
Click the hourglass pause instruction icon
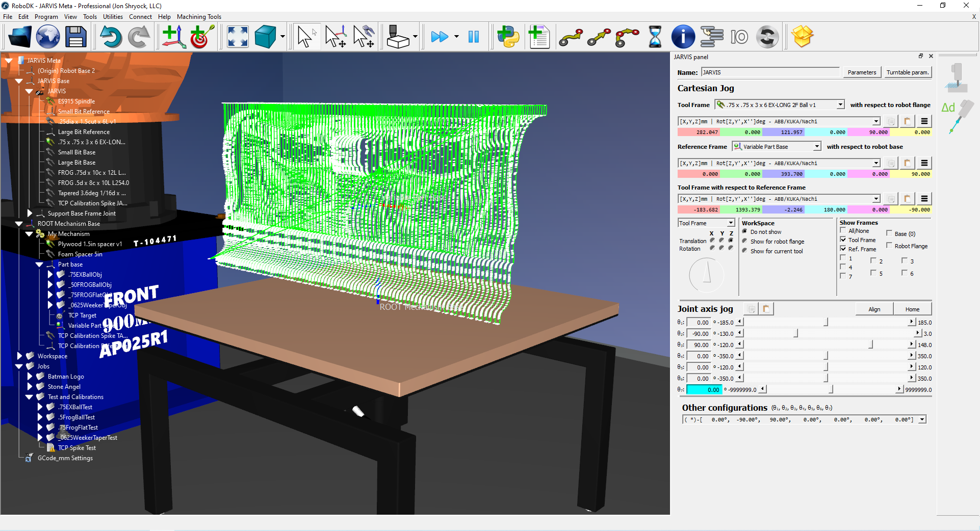tap(655, 37)
